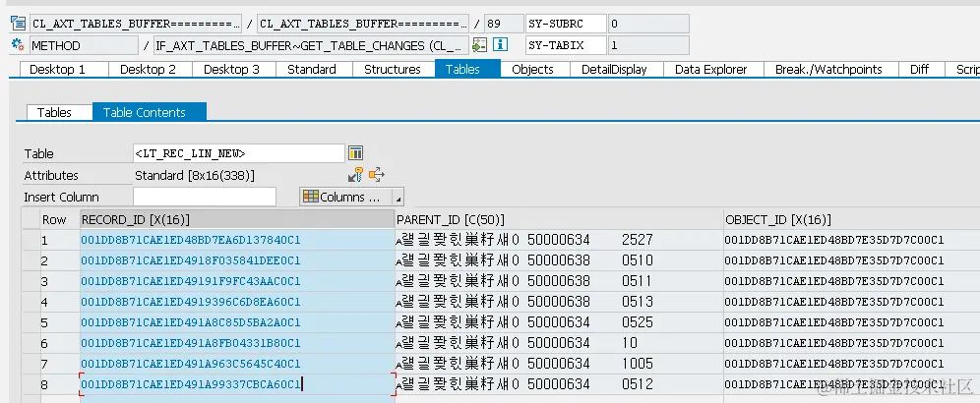Switch to the Desktop 3 tab
The image size is (980, 403).
click(232, 70)
